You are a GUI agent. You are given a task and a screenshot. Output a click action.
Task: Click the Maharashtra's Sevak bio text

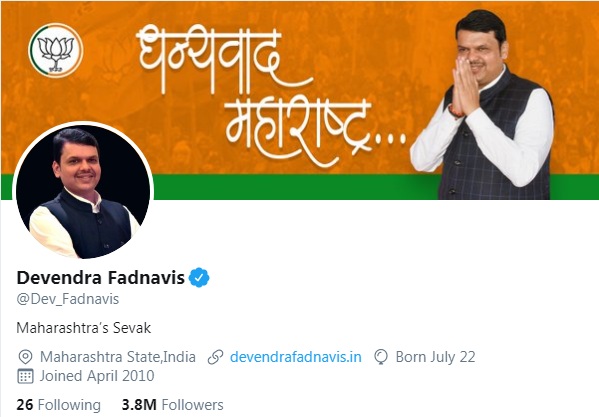(x=84, y=328)
